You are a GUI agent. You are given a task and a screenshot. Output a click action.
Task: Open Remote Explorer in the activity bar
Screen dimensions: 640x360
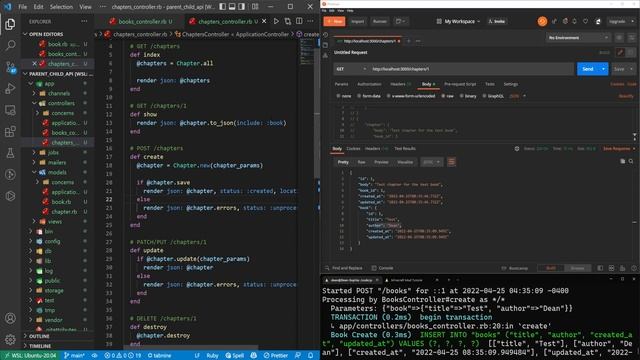point(10,110)
